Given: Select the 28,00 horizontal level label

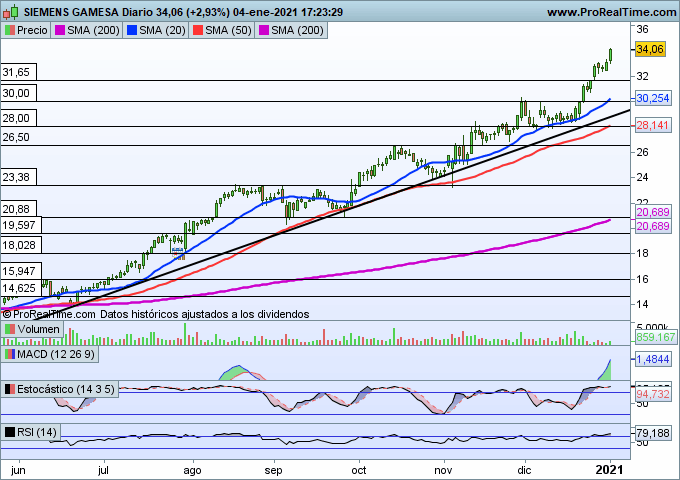Looking at the screenshot, I should pos(18,118).
